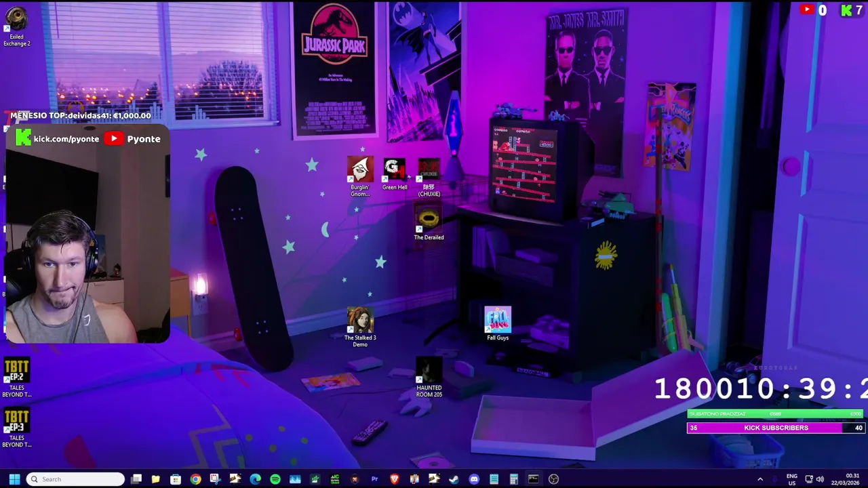
Task: Open Steam from the taskbar
Action: [454, 479]
